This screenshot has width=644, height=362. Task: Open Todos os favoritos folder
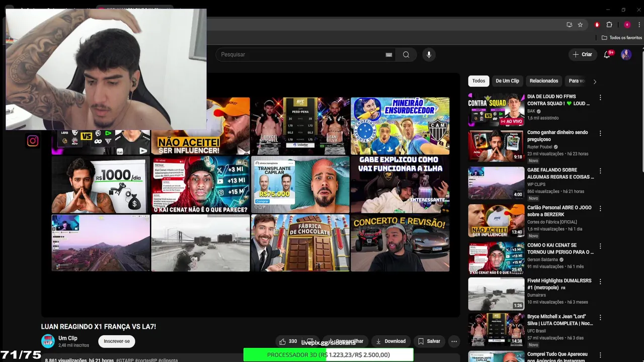(x=622, y=38)
